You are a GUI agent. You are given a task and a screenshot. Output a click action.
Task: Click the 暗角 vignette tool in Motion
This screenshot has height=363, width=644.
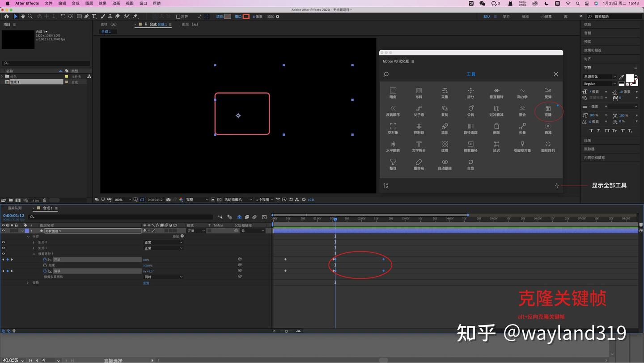(393, 93)
